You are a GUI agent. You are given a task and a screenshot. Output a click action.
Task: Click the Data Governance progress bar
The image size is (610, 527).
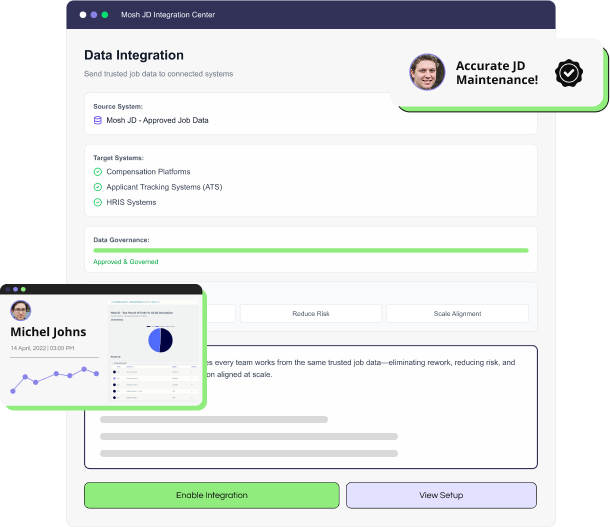(310, 250)
